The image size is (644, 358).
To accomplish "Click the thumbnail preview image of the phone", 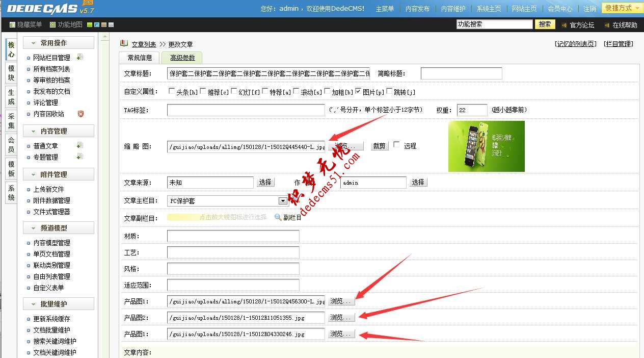I will click(486, 146).
